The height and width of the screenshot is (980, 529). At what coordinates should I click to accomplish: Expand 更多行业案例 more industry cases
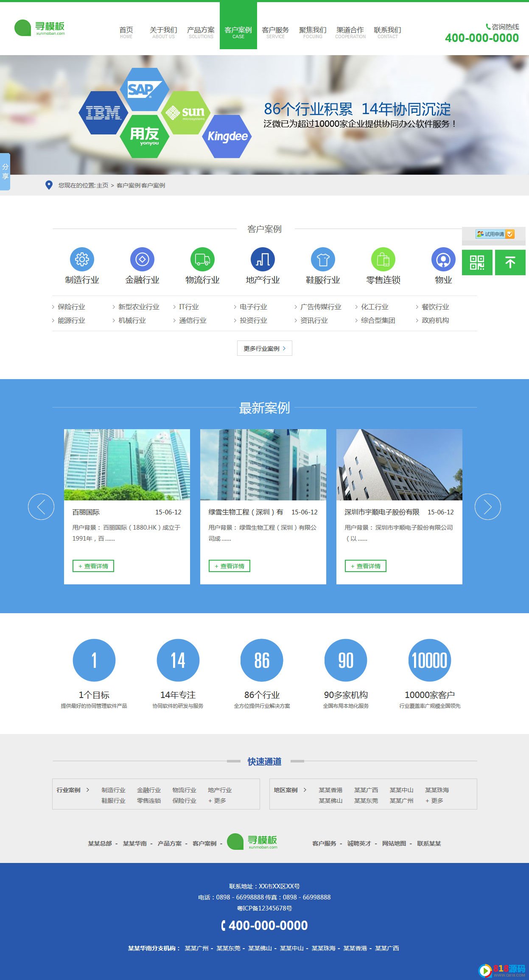[265, 348]
